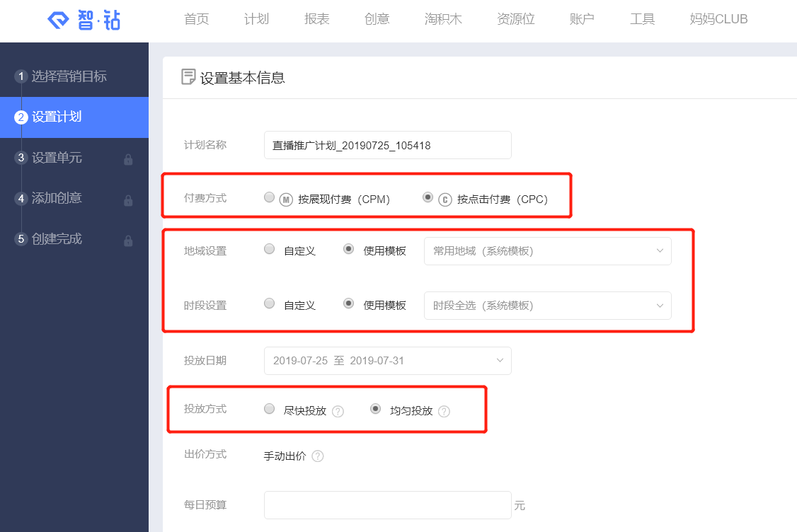Viewport: 797px width, 532px height.
Task: Click help icon next to 尽快投放
Action: (x=338, y=411)
